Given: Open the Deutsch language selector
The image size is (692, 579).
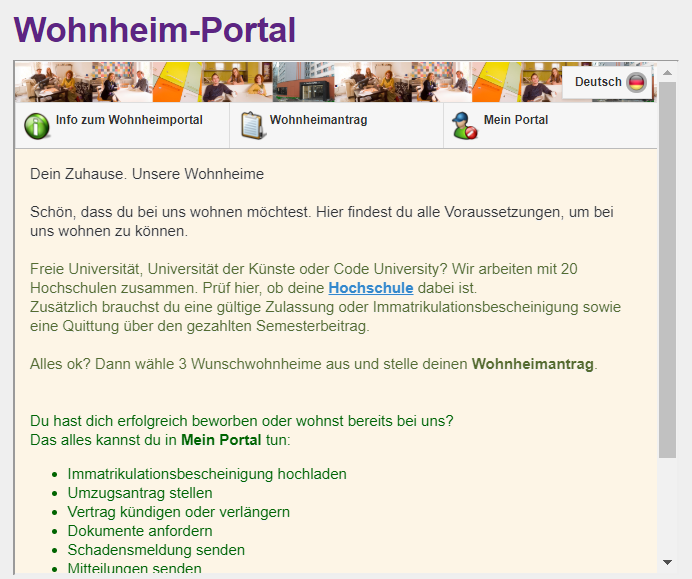Looking at the screenshot, I should [x=598, y=82].
